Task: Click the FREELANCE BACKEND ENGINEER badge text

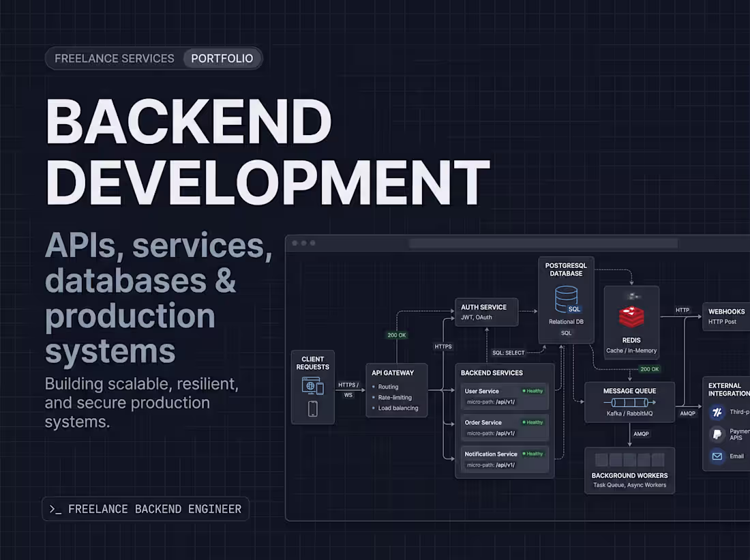Action: coord(155,510)
